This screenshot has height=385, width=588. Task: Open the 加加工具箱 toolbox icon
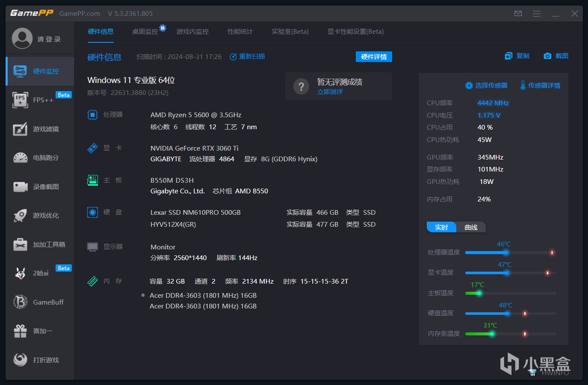coord(20,244)
